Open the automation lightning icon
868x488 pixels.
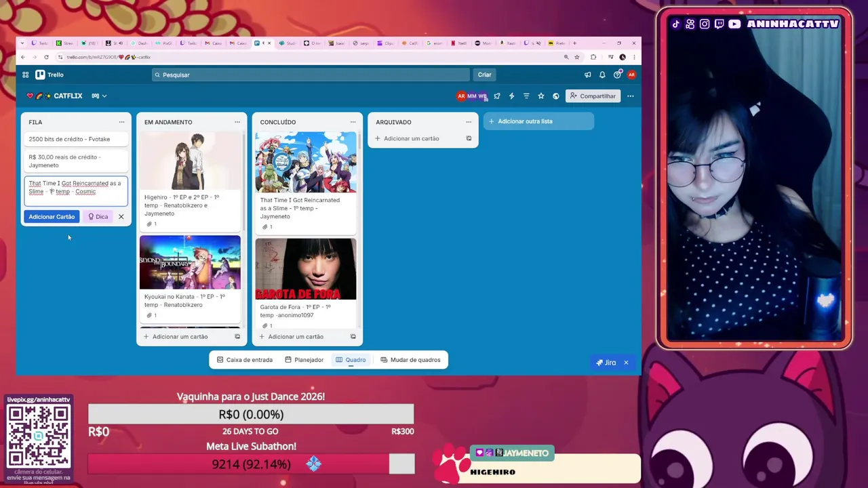pos(511,96)
